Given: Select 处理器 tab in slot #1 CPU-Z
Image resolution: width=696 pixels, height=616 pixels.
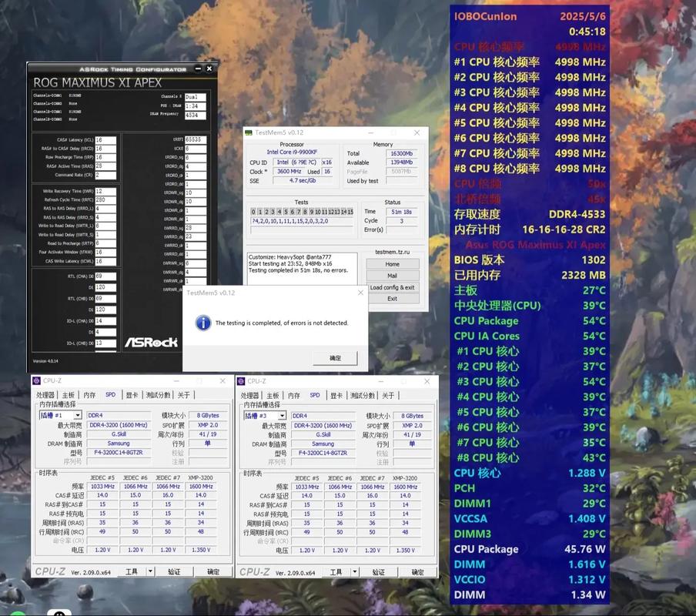Looking at the screenshot, I should pyautogui.click(x=46, y=395).
